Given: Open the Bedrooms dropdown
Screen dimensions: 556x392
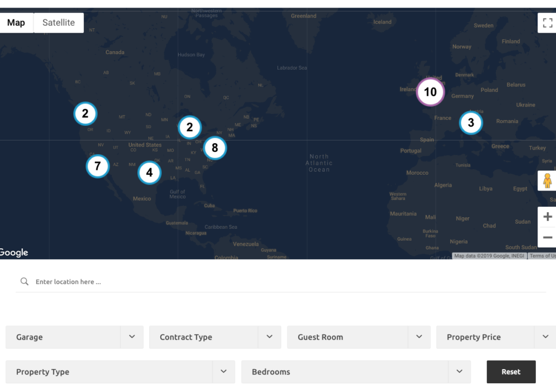Looking at the screenshot, I should point(355,372).
